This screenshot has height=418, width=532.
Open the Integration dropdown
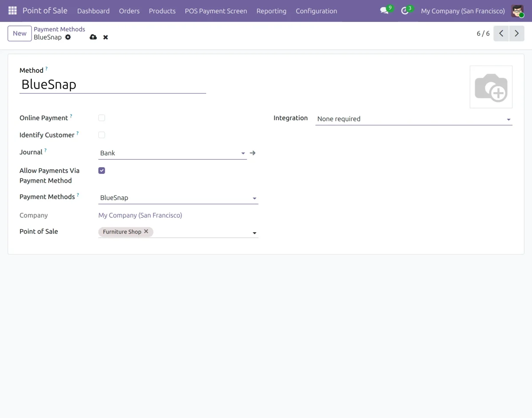tap(414, 119)
